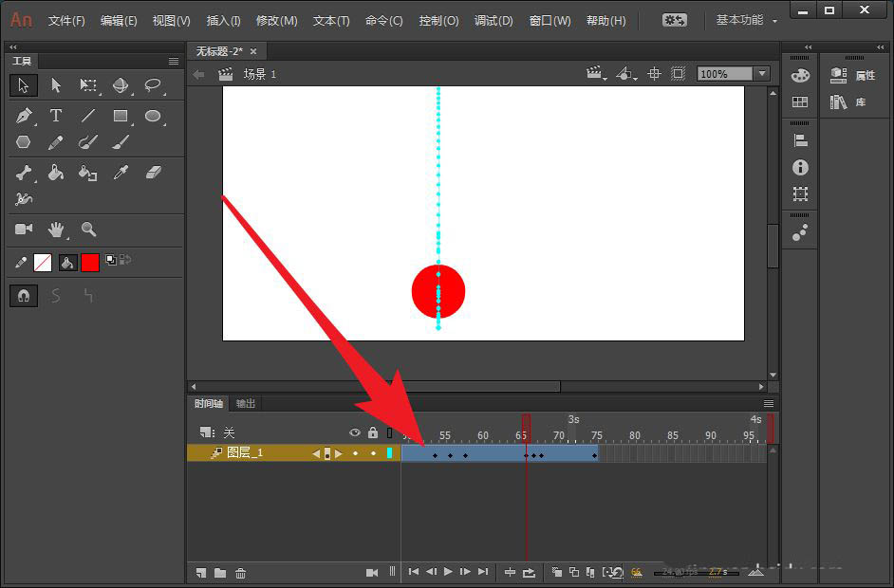Select the Width tool

coord(24,199)
